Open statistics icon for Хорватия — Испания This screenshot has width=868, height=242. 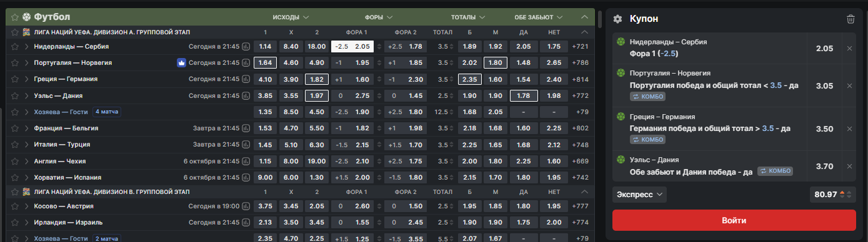[246, 177]
